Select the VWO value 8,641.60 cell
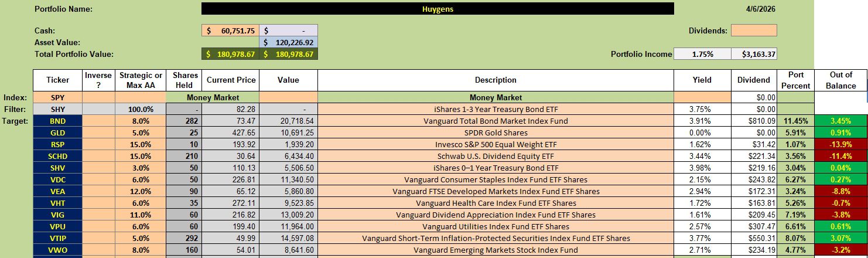 click(x=289, y=250)
